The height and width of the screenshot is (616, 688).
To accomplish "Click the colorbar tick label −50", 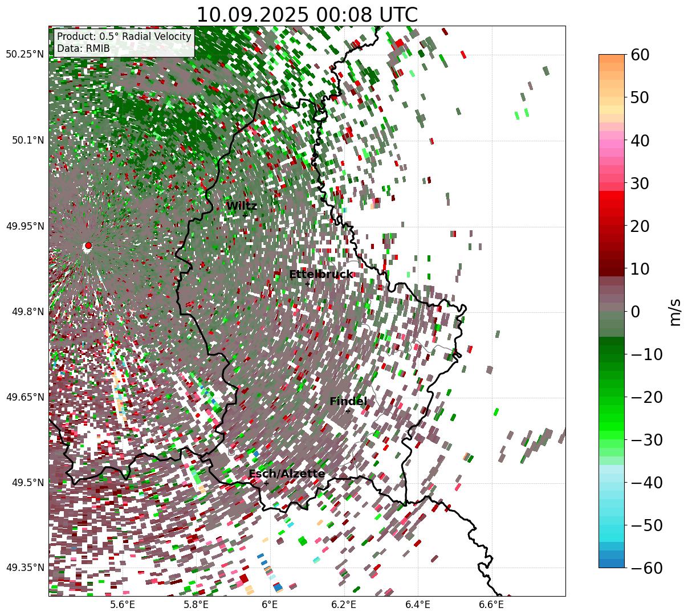I will coord(646,525).
